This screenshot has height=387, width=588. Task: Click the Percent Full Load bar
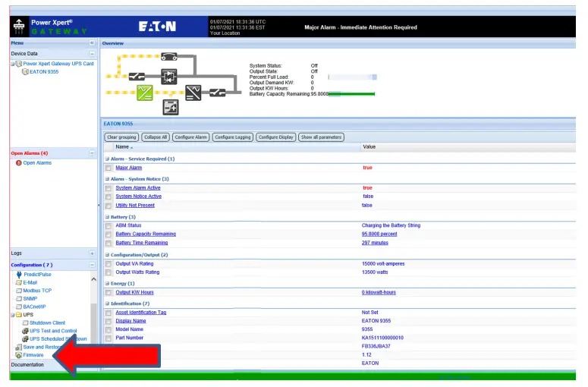click(352, 77)
